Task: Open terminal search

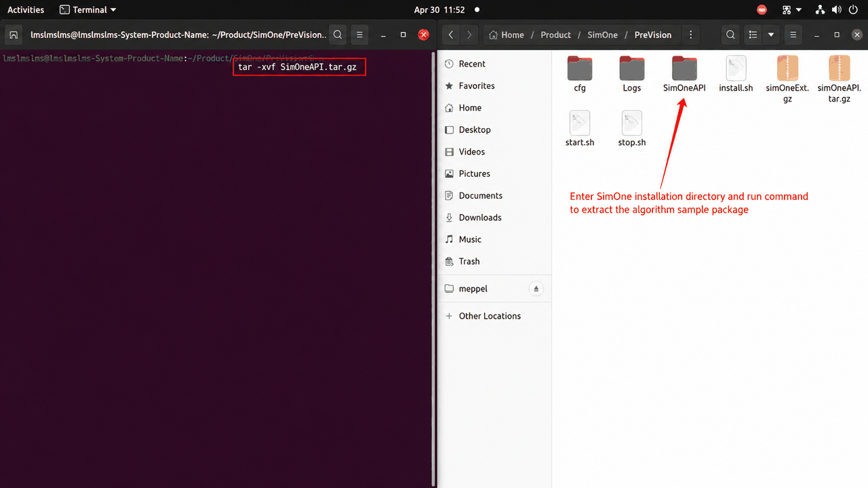Action: tap(338, 35)
